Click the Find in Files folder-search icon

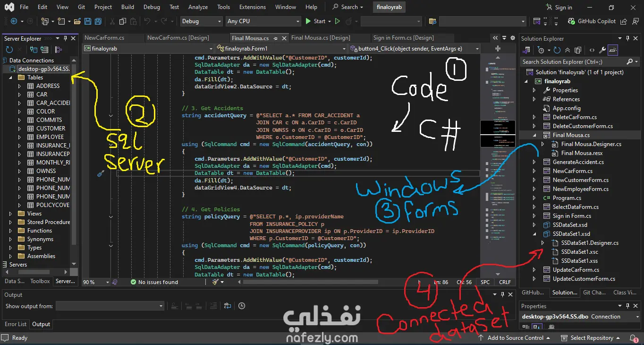[x=432, y=21]
